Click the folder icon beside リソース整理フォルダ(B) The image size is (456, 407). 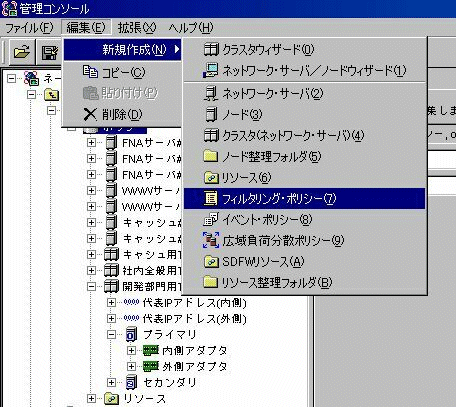click(x=211, y=282)
